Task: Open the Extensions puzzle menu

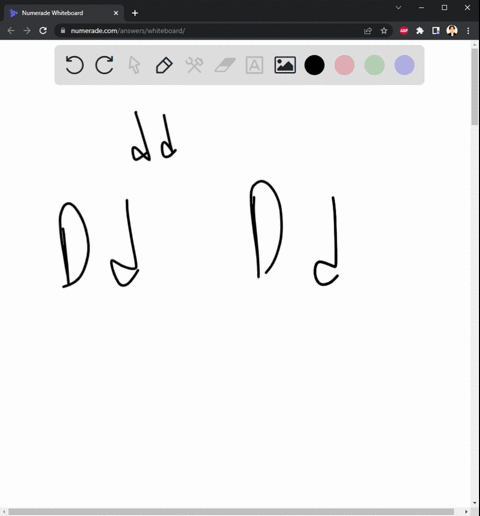Action: coord(420,31)
